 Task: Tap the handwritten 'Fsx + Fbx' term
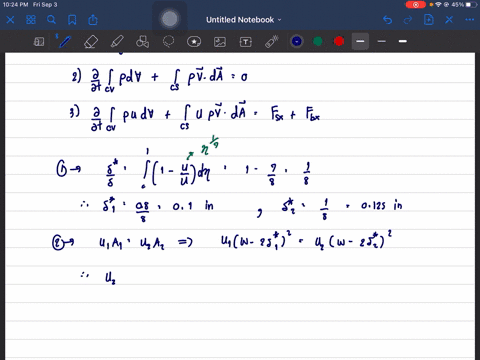296,113
